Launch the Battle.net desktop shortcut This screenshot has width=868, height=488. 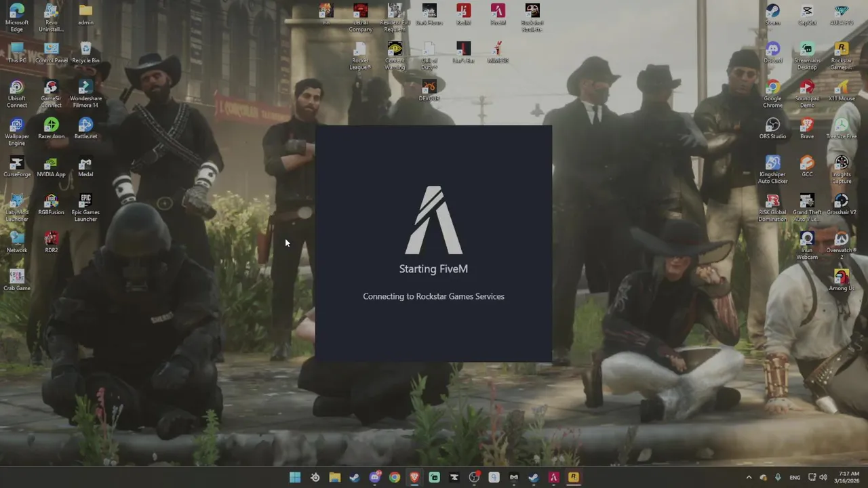[85, 129]
